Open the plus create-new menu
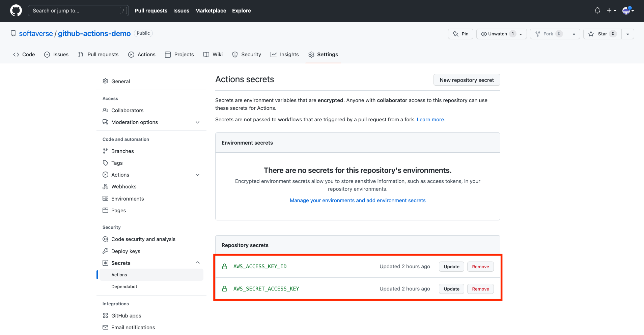The width and height of the screenshot is (644, 335). [611, 10]
